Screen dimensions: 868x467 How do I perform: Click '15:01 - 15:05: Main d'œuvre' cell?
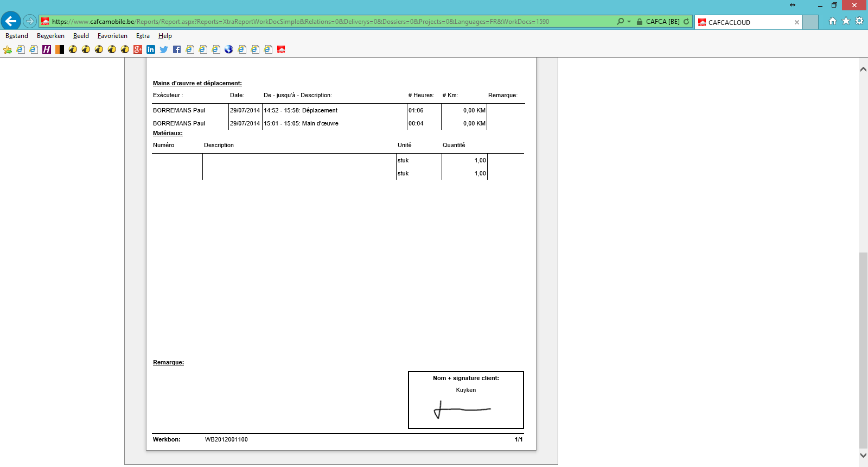[x=301, y=123]
